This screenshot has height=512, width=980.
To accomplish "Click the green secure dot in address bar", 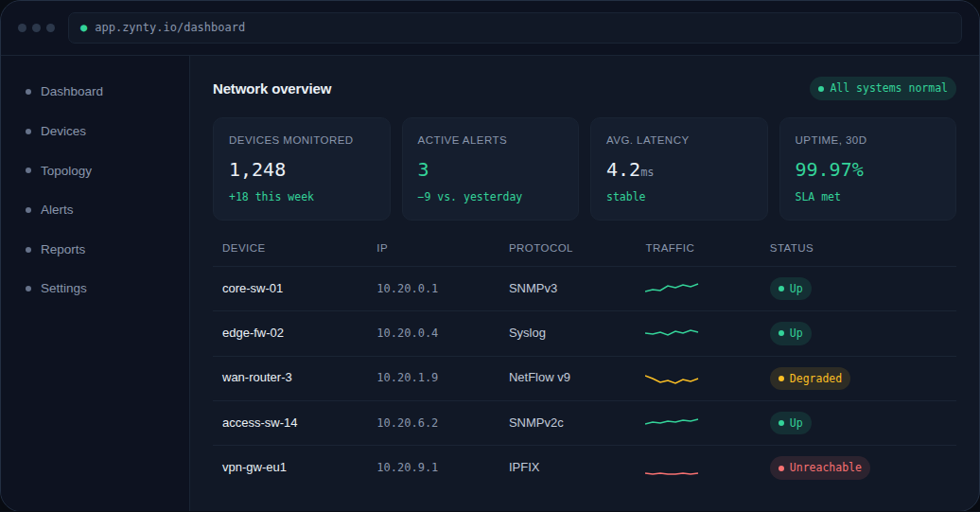I will pos(84,28).
